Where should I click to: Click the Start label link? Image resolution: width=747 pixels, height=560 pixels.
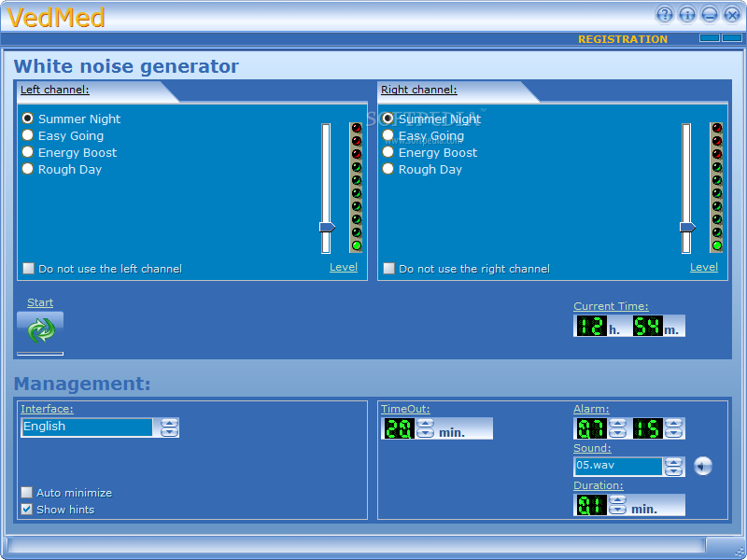pyautogui.click(x=40, y=302)
